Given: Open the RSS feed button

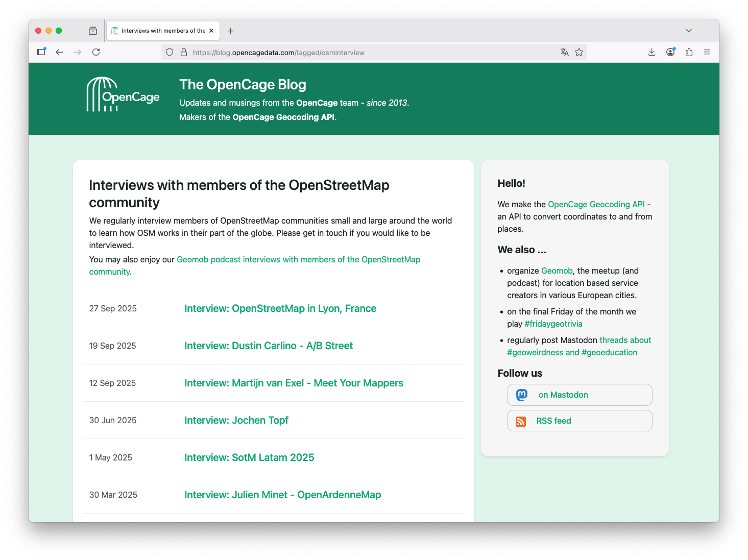Looking at the screenshot, I should 579,421.
